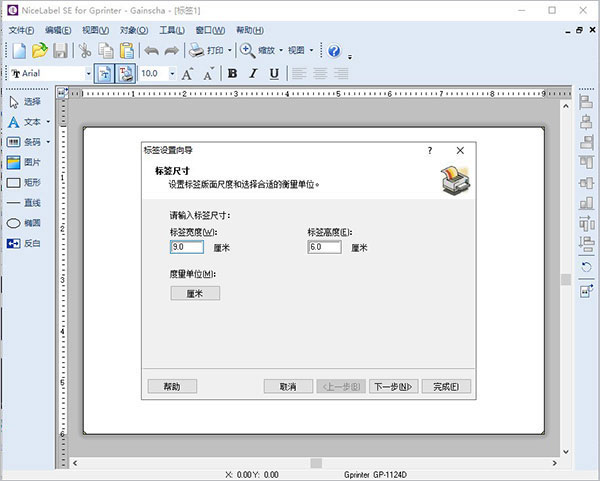Open the 帮助(H) menu

coord(250,30)
